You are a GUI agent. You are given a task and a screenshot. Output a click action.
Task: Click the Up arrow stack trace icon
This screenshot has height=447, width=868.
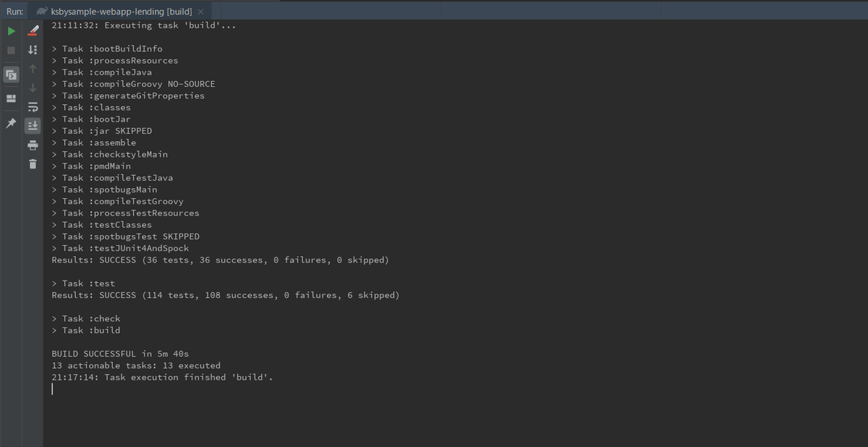pyautogui.click(x=33, y=69)
